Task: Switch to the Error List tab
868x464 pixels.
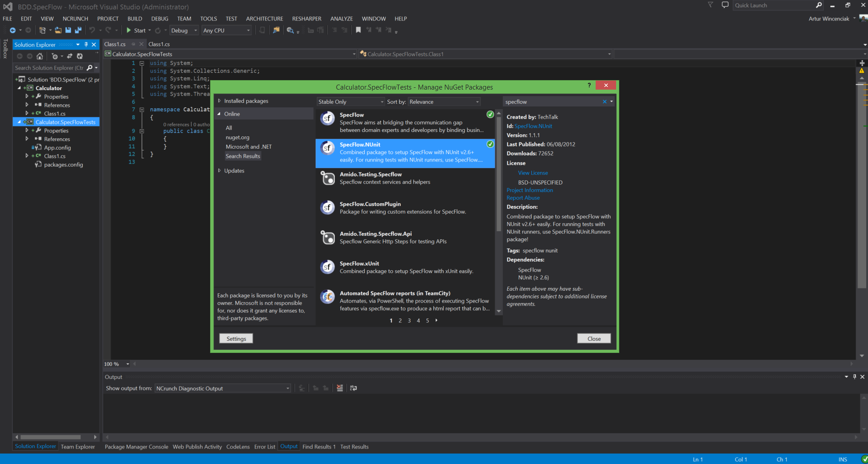Action: pyautogui.click(x=265, y=447)
